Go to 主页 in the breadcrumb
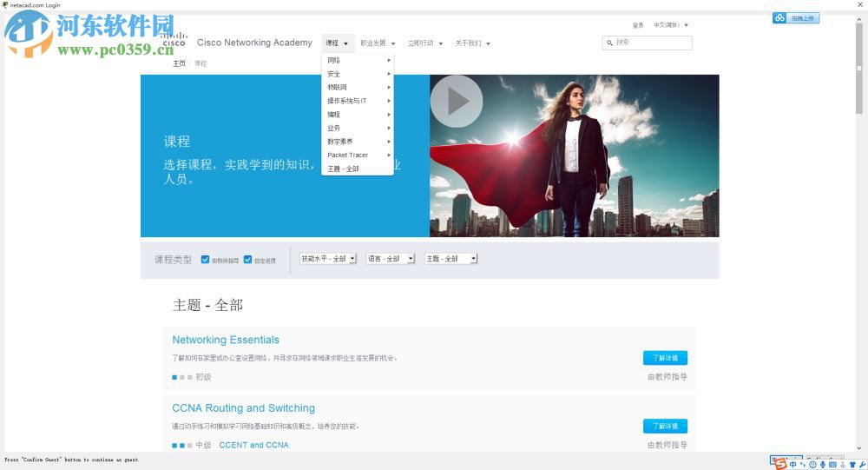 [x=179, y=63]
